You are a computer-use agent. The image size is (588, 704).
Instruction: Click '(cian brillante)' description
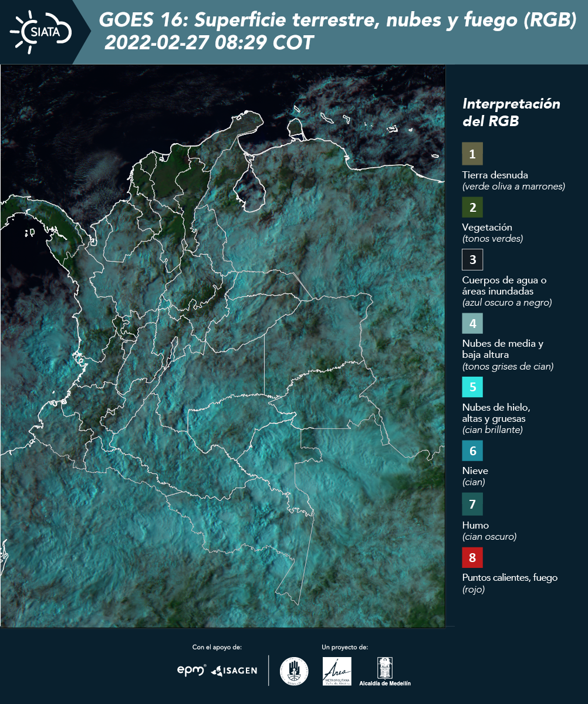492,429
